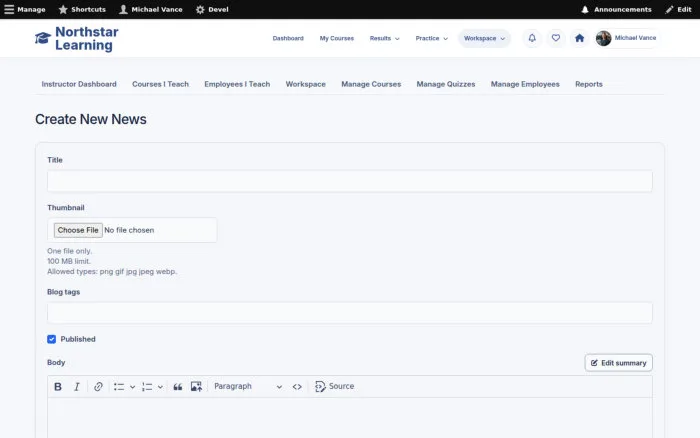Image resolution: width=700 pixels, height=438 pixels.
Task: Click the Edit summary button
Action: pyautogui.click(x=618, y=363)
